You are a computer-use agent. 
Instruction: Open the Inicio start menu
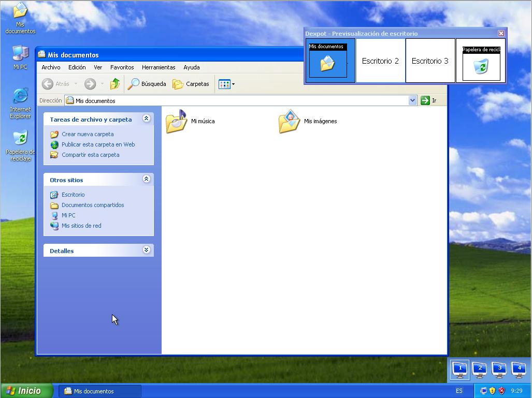tap(26, 391)
